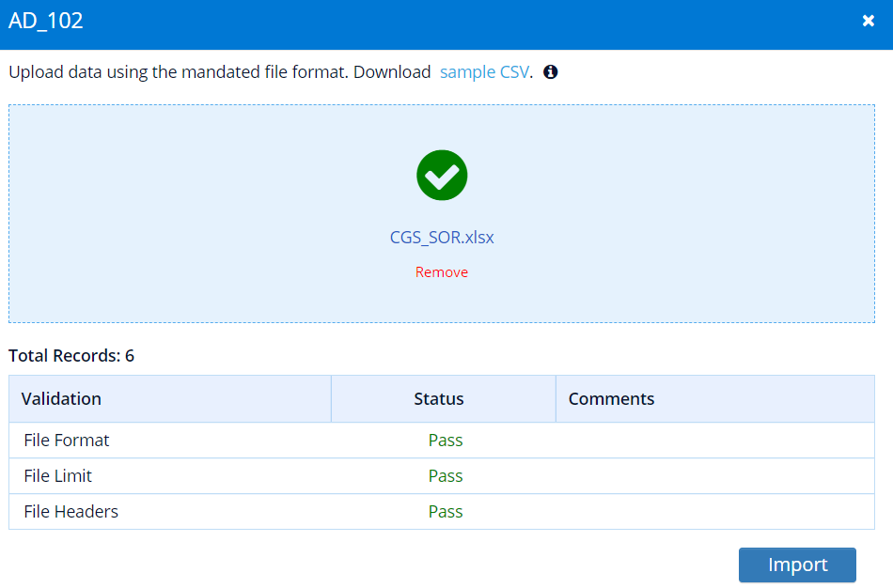Click the Pass status for File Limit
This screenshot has height=588, width=893.
pos(446,476)
